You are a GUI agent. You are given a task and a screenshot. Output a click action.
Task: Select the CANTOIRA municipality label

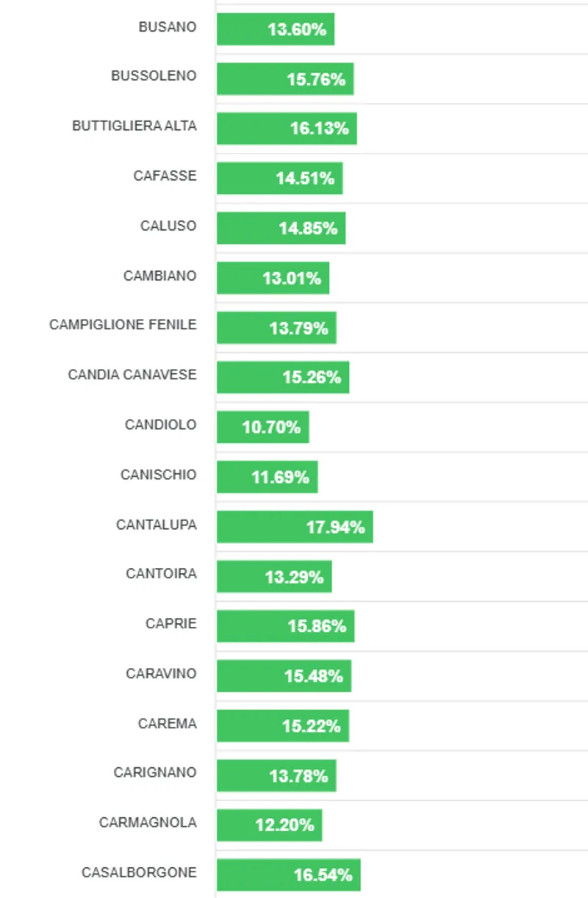coord(161,573)
